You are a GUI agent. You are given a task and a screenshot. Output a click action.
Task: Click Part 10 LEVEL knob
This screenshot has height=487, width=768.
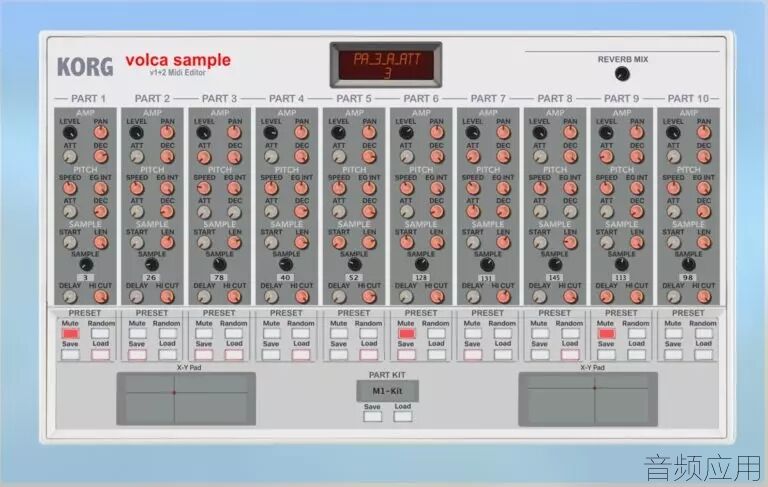[673, 132]
